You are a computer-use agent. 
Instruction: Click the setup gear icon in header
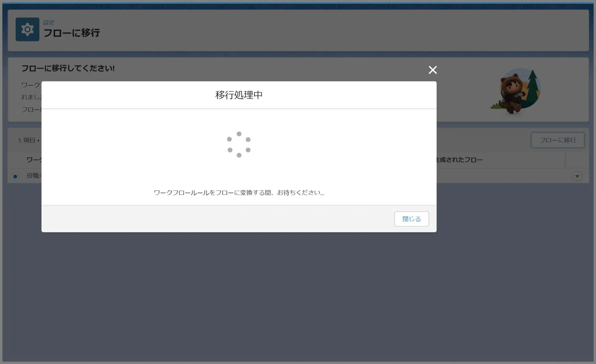(x=27, y=29)
